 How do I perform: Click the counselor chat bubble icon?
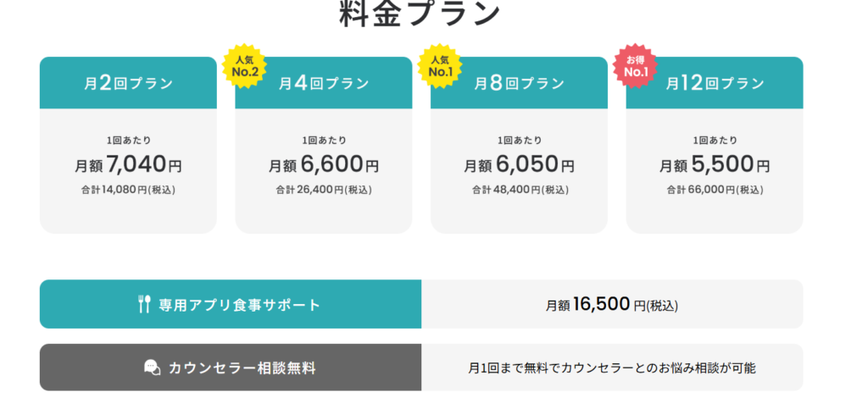[152, 367]
